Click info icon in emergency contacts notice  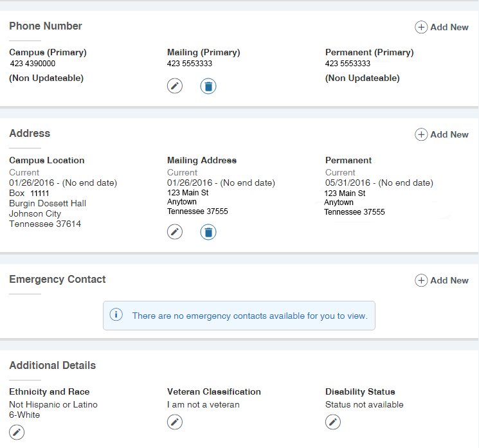tap(116, 315)
